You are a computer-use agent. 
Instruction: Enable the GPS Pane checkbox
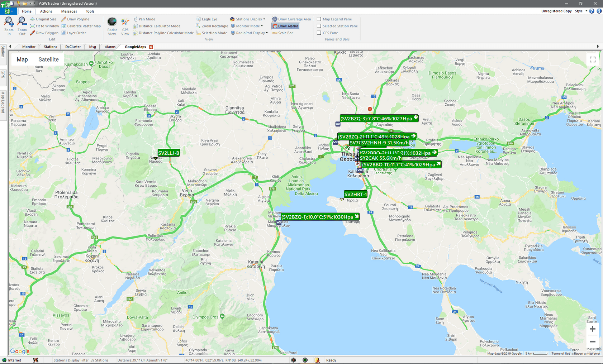[x=319, y=33]
